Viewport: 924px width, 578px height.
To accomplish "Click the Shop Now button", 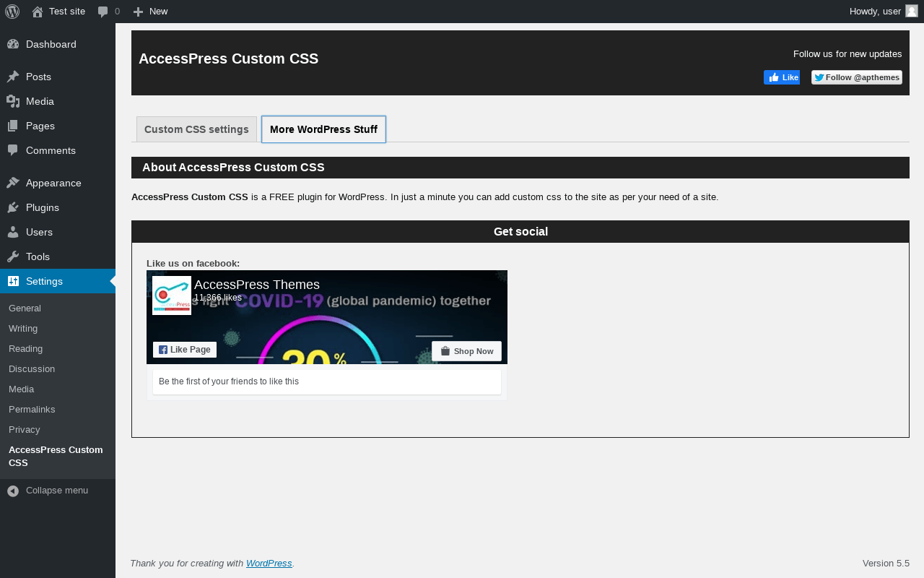I will point(466,351).
